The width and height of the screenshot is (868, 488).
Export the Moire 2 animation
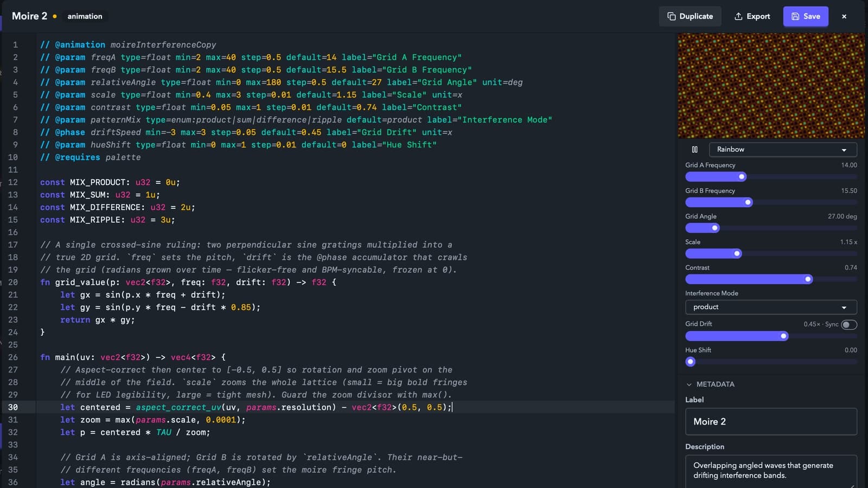point(752,16)
